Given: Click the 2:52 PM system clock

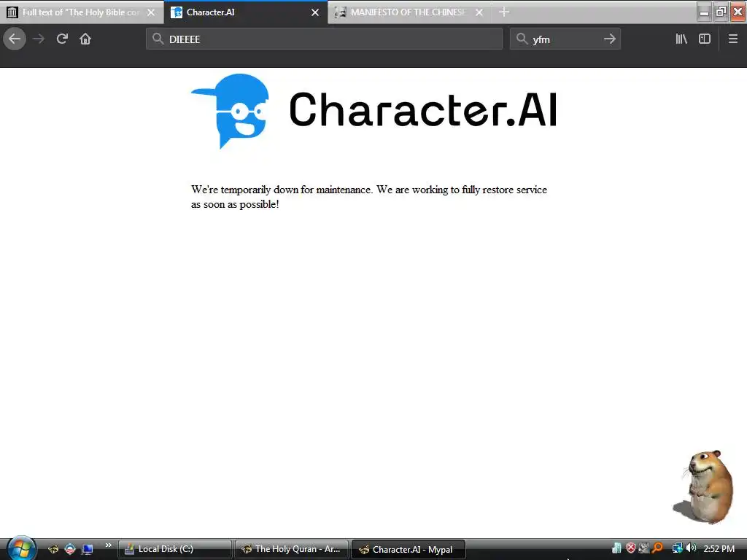Looking at the screenshot, I should [719, 548].
